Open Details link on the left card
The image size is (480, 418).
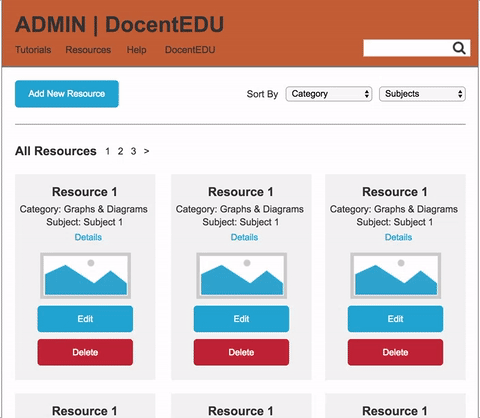coord(88,237)
